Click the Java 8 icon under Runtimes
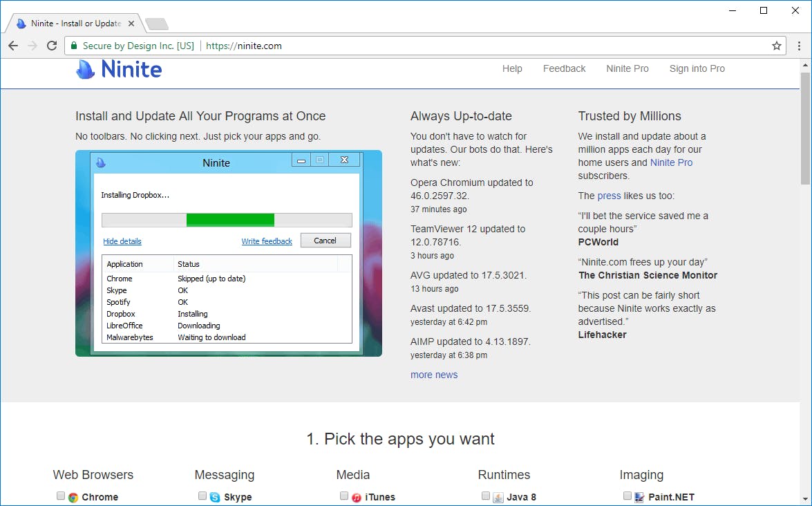812x506 pixels. pos(498,497)
